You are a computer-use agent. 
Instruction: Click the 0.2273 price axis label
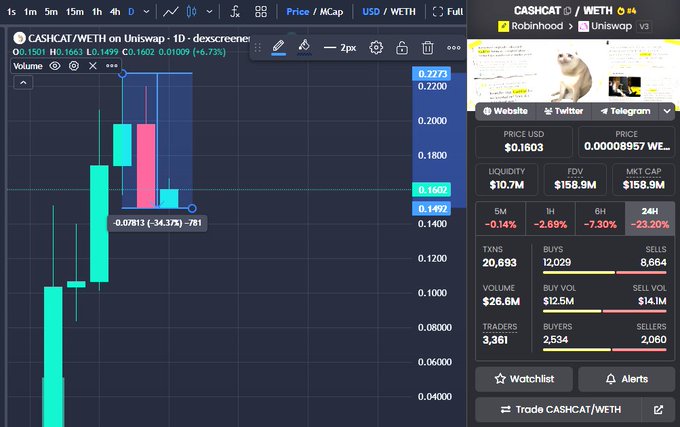[432, 74]
